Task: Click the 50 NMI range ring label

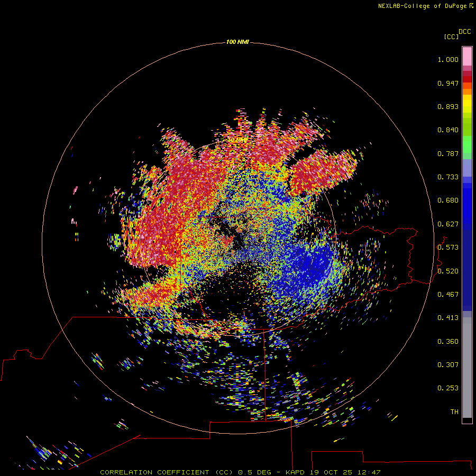Action: [x=237, y=140]
